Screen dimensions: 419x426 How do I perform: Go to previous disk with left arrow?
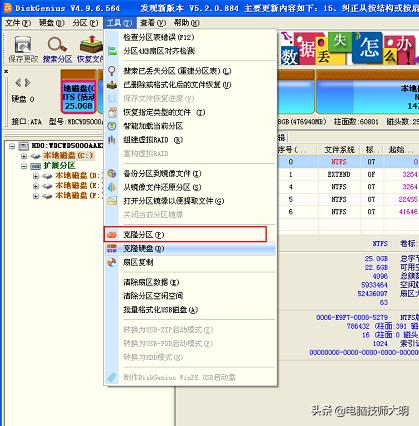[18, 82]
